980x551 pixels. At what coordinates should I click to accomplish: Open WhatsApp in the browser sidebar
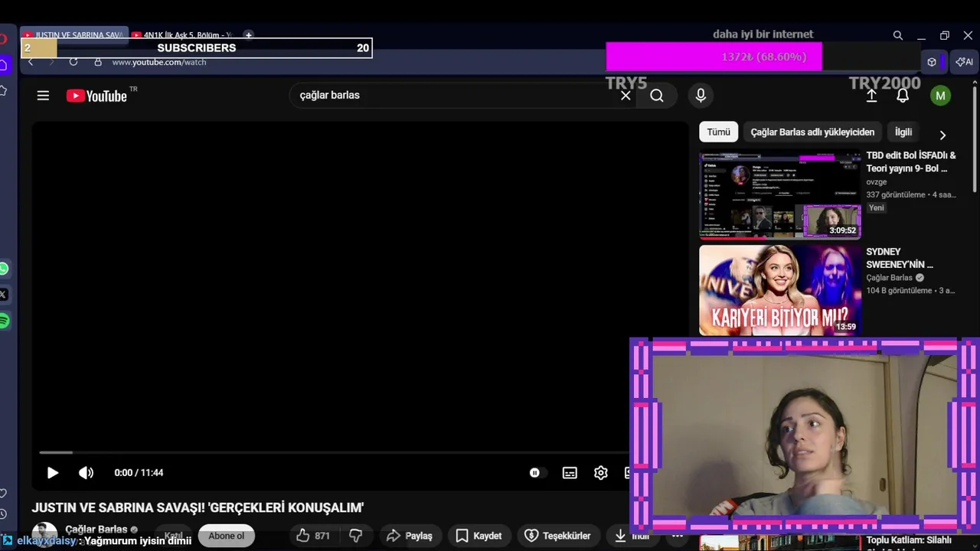click(x=4, y=269)
